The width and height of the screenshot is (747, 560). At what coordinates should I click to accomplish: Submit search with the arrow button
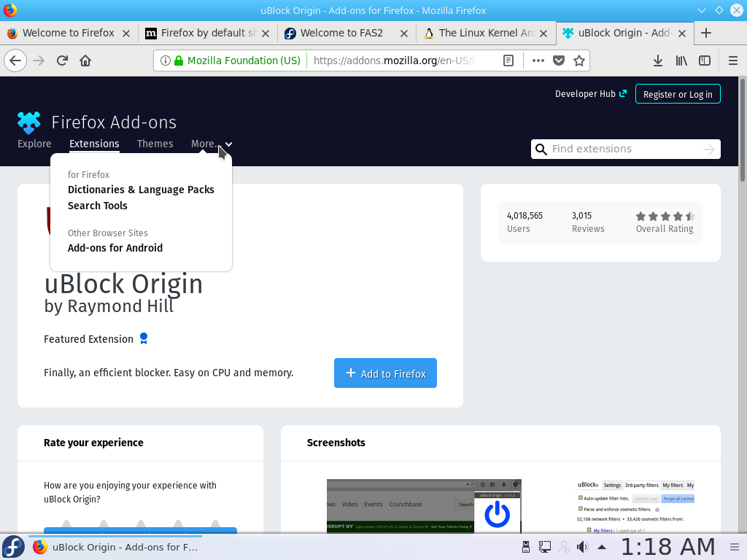tap(709, 149)
